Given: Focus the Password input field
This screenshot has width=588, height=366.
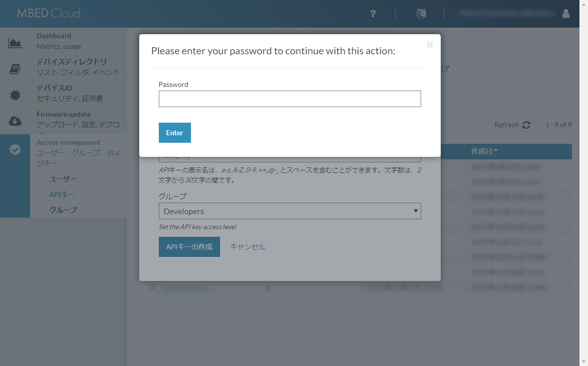Looking at the screenshot, I should point(289,99).
